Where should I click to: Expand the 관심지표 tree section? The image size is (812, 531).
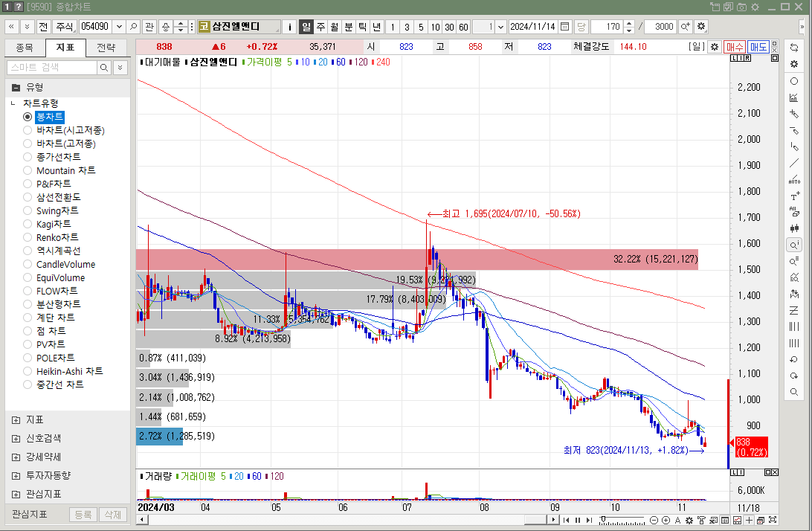coord(16,495)
